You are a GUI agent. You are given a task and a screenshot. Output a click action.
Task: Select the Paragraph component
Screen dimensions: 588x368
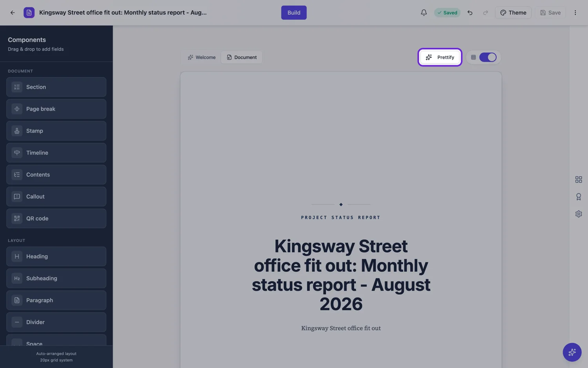56,300
